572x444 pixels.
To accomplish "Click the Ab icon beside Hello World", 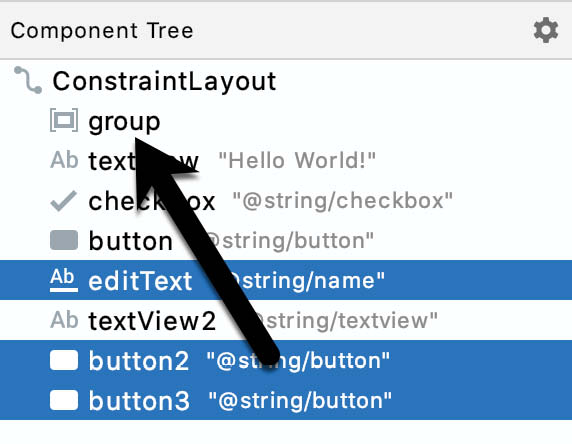I will pyautogui.click(x=64, y=160).
